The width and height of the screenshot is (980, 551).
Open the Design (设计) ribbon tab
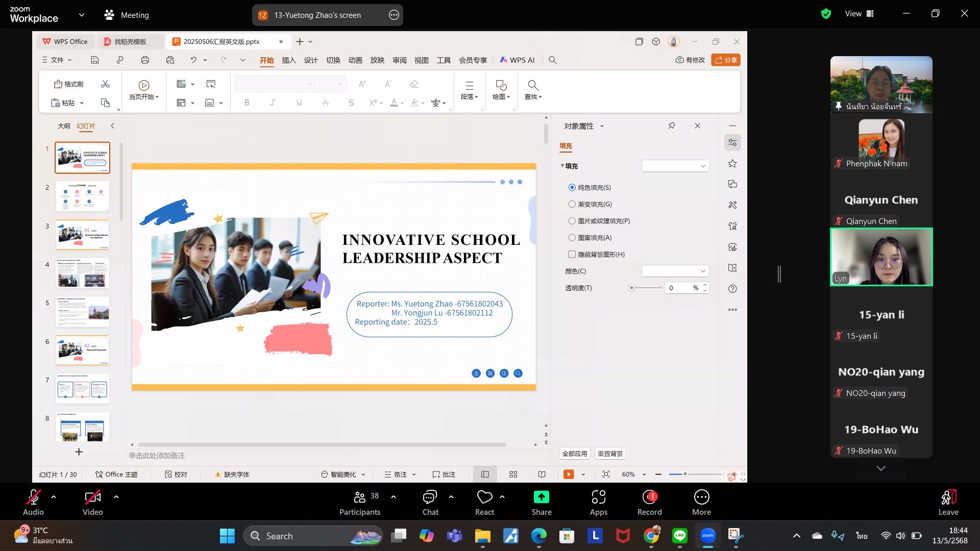[311, 60]
